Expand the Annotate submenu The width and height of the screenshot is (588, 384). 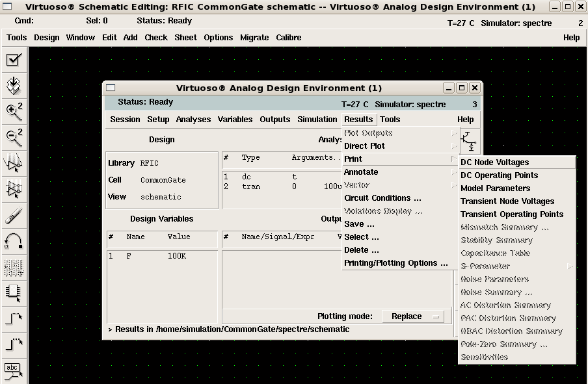[400, 172]
